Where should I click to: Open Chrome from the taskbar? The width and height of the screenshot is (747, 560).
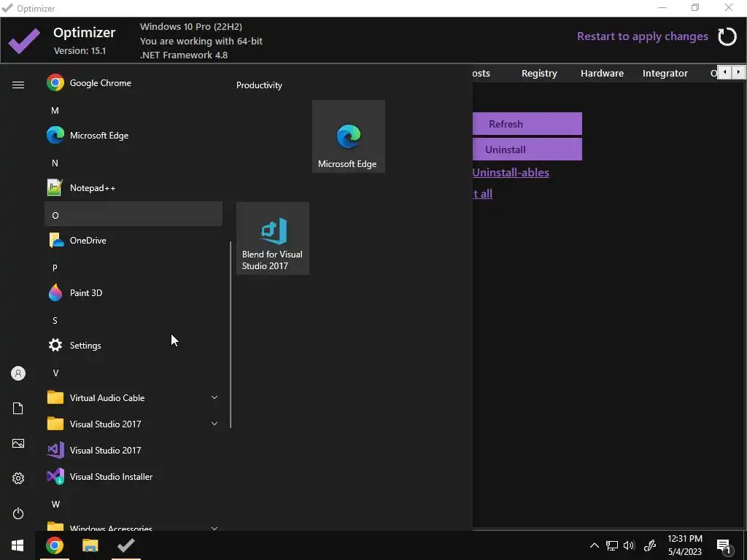click(55, 545)
